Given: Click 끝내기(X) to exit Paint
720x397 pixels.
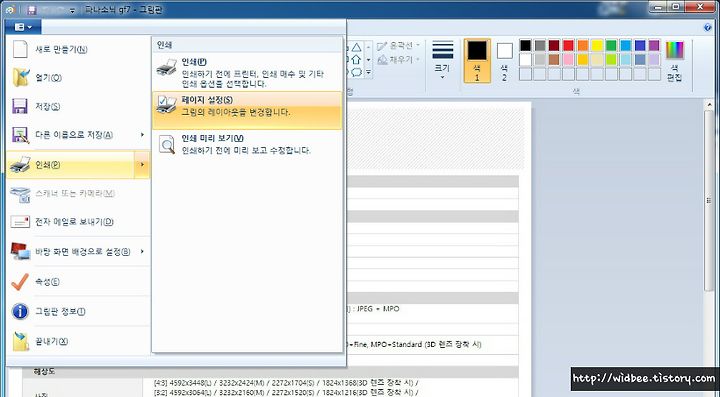Looking at the screenshot, I should point(78,341).
